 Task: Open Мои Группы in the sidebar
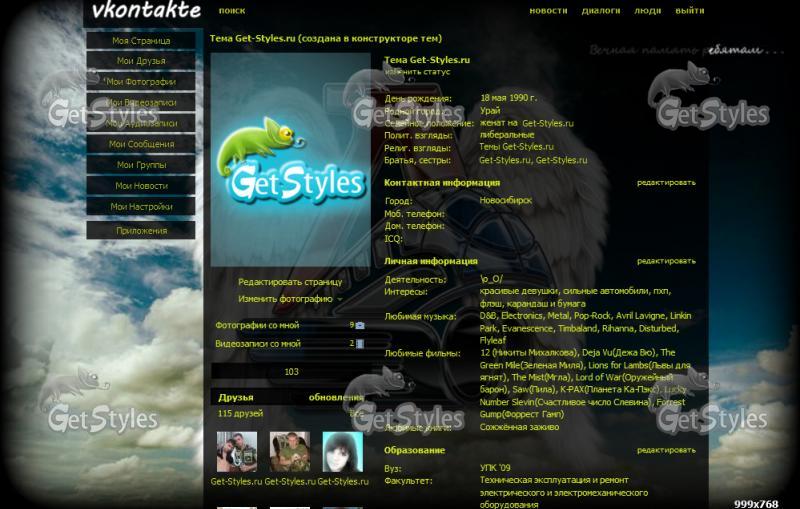pos(141,165)
